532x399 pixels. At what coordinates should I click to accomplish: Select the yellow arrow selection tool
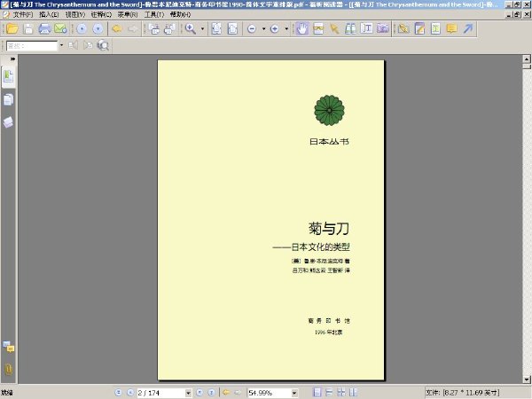(x=334, y=29)
